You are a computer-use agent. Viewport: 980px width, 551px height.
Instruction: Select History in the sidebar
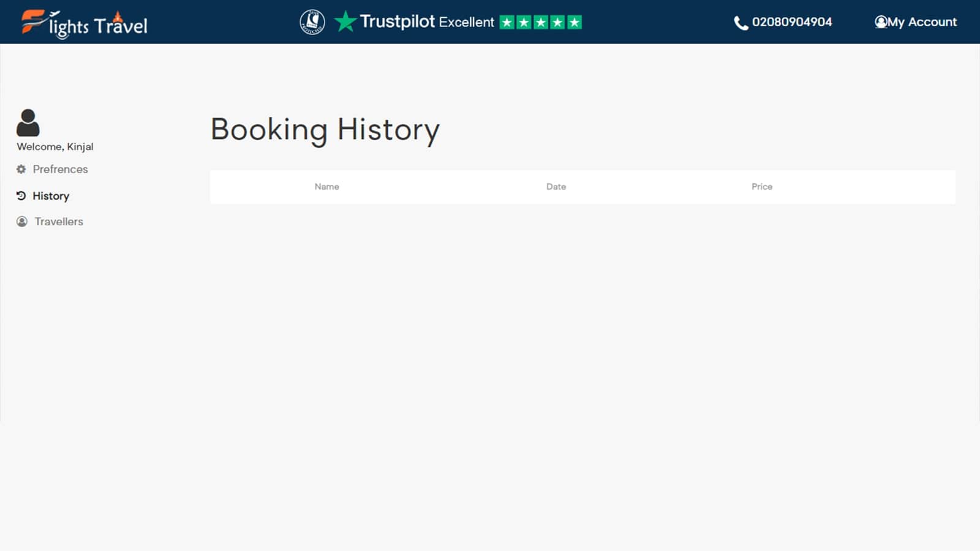click(x=51, y=196)
